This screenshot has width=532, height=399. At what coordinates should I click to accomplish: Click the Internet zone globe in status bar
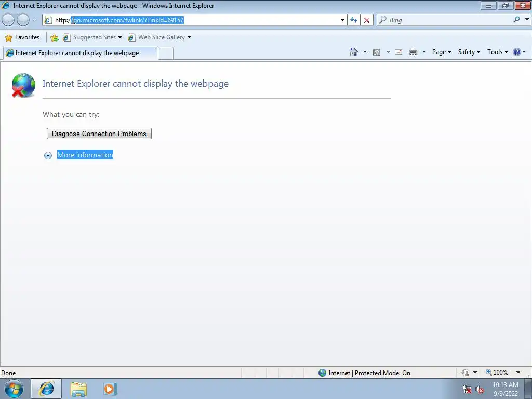322,373
